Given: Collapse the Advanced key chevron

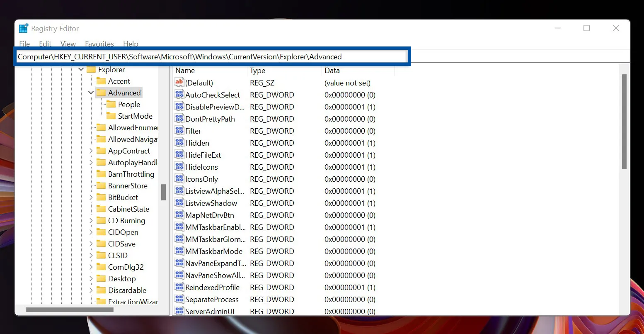Looking at the screenshot, I should (91, 93).
